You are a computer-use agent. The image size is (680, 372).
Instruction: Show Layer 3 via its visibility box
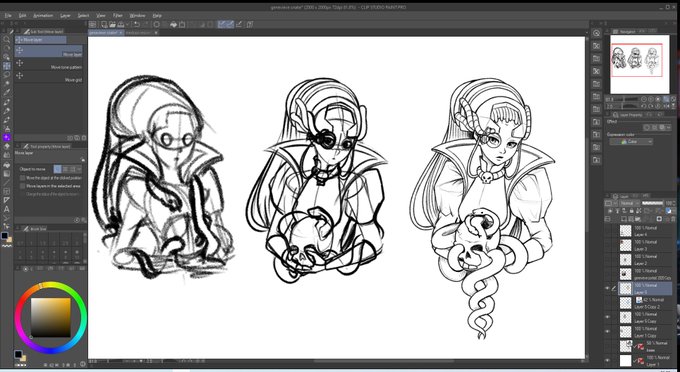[608, 245]
